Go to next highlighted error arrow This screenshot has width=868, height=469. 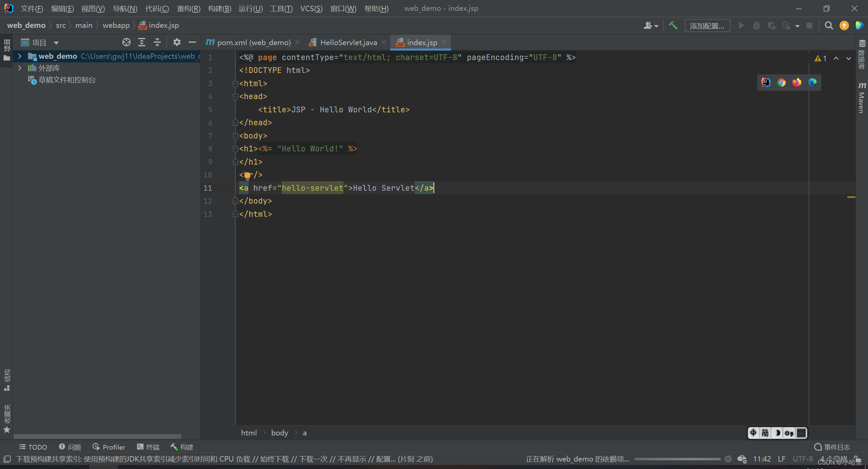[x=848, y=58]
